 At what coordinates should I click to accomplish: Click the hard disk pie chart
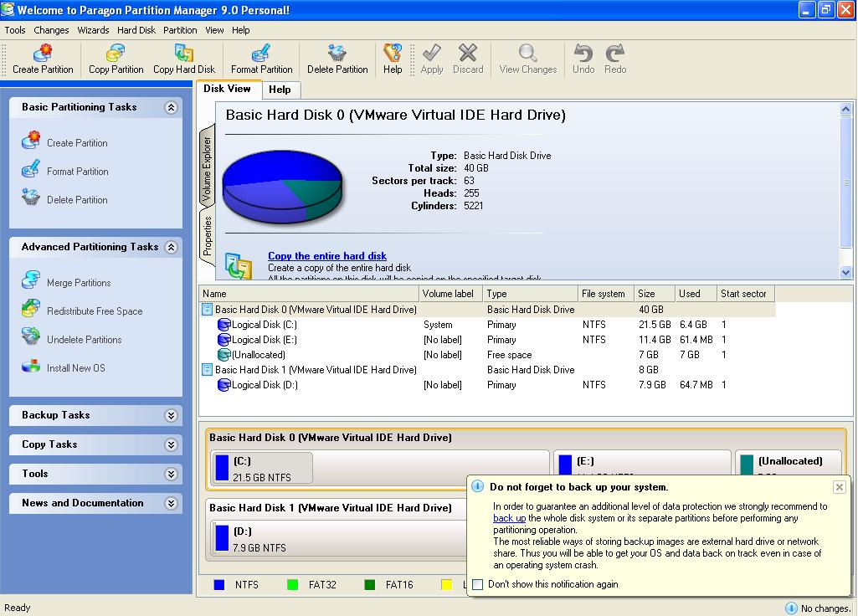click(282, 187)
